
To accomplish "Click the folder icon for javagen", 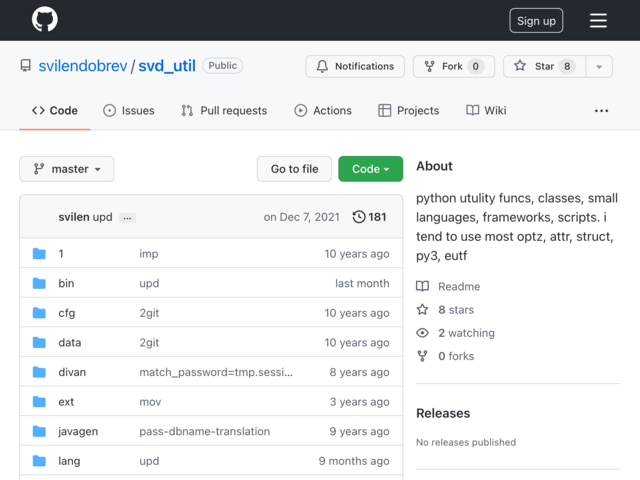I will click(x=39, y=431).
